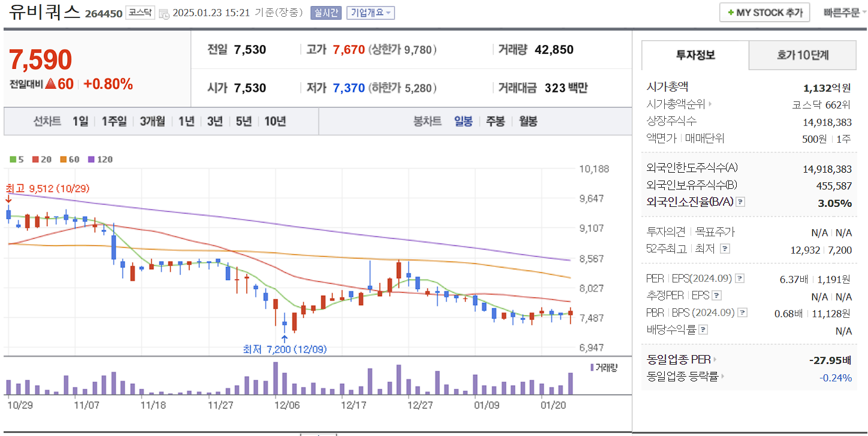This screenshot has height=436, width=868.
Task: Open the 기업개요 dropdown
Action: click(370, 13)
